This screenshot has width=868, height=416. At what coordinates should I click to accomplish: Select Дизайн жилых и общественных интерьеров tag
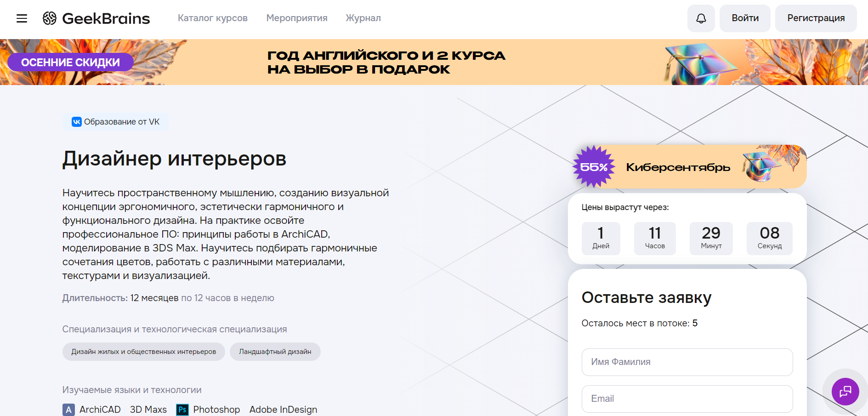click(x=143, y=352)
